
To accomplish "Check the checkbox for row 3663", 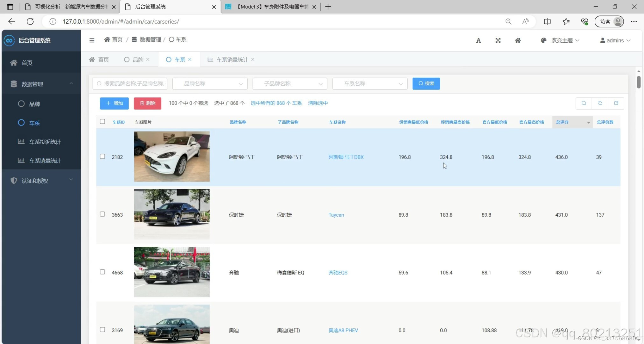I will [102, 214].
